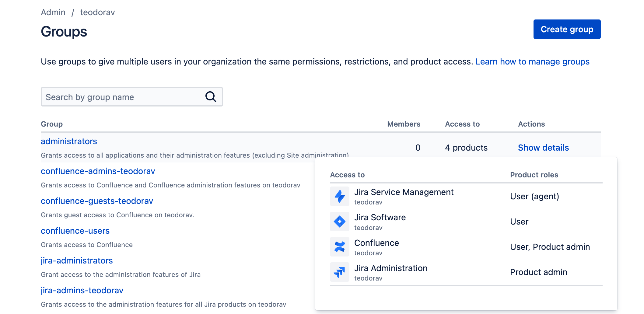
Task: Click the Actions column header
Action: point(531,124)
